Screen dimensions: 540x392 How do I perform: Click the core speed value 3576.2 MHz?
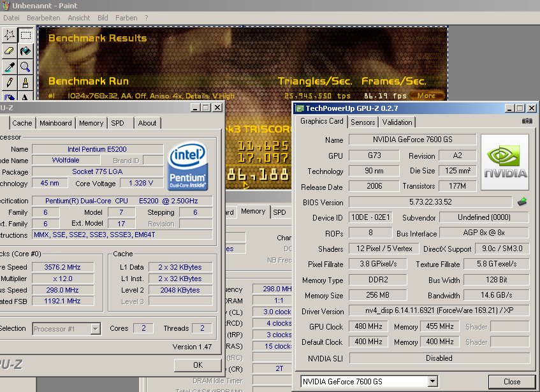pos(62,267)
